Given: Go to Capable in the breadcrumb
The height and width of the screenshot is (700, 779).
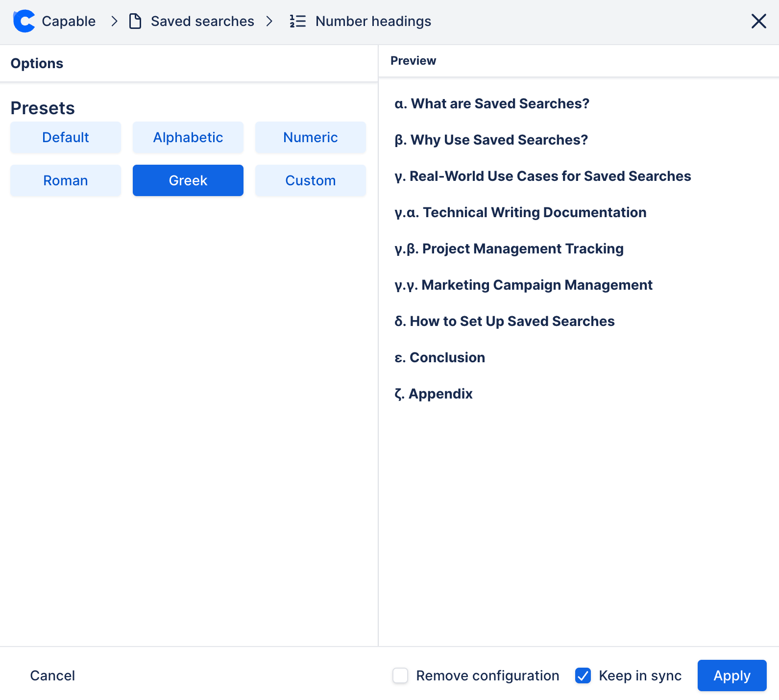Looking at the screenshot, I should pos(69,22).
